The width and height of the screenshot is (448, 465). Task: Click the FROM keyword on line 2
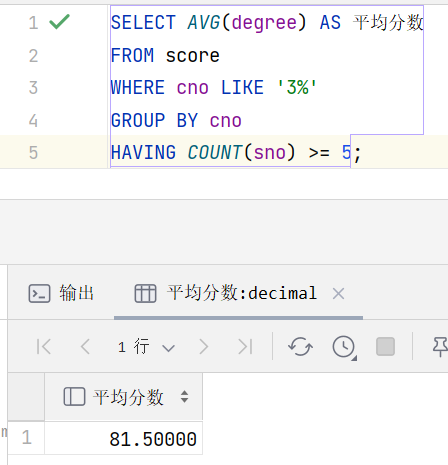point(132,55)
